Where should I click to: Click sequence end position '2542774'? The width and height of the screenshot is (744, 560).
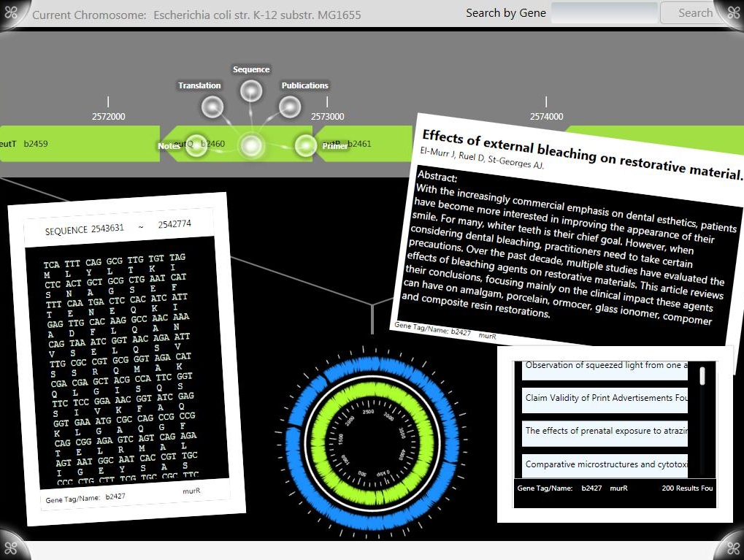point(175,223)
